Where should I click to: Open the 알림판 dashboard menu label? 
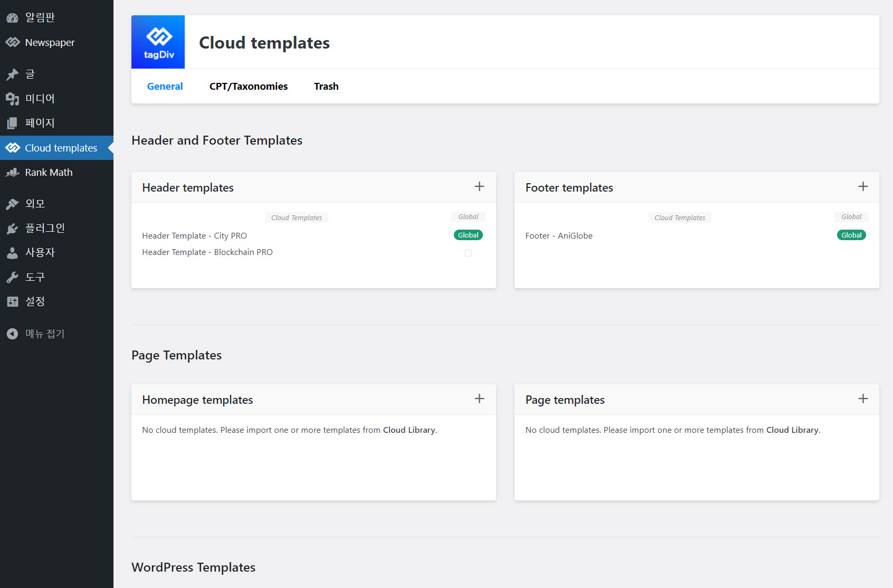[40, 17]
